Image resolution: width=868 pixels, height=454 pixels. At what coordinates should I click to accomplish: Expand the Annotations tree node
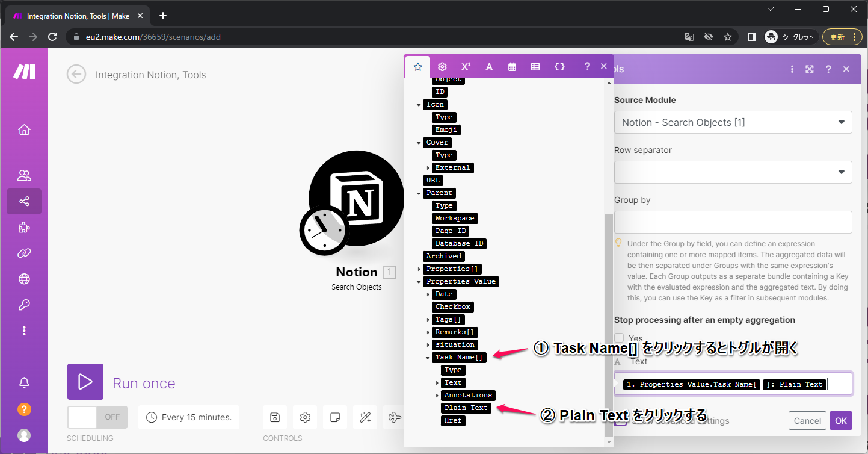437,396
